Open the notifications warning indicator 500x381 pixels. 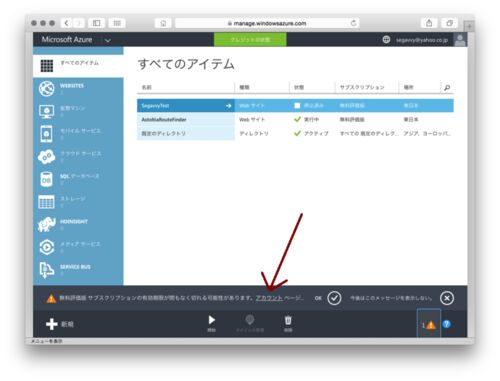tap(429, 324)
